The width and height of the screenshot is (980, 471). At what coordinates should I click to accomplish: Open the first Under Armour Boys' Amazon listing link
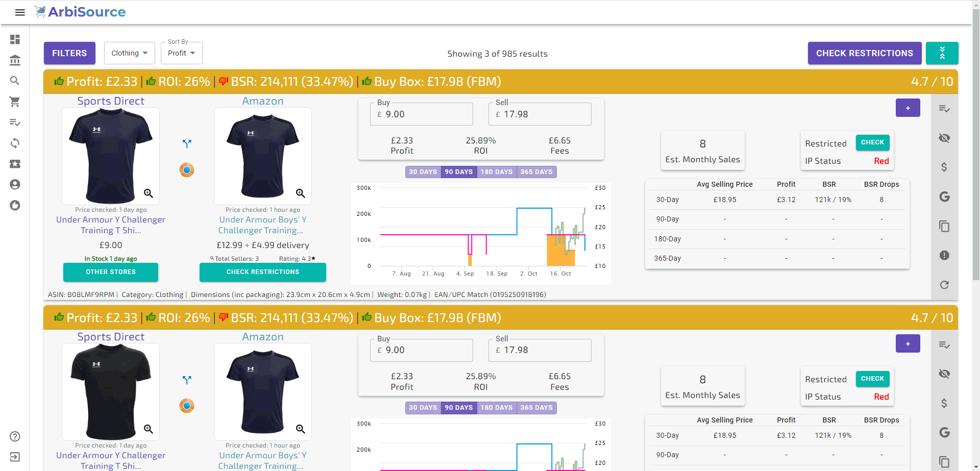click(263, 225)
